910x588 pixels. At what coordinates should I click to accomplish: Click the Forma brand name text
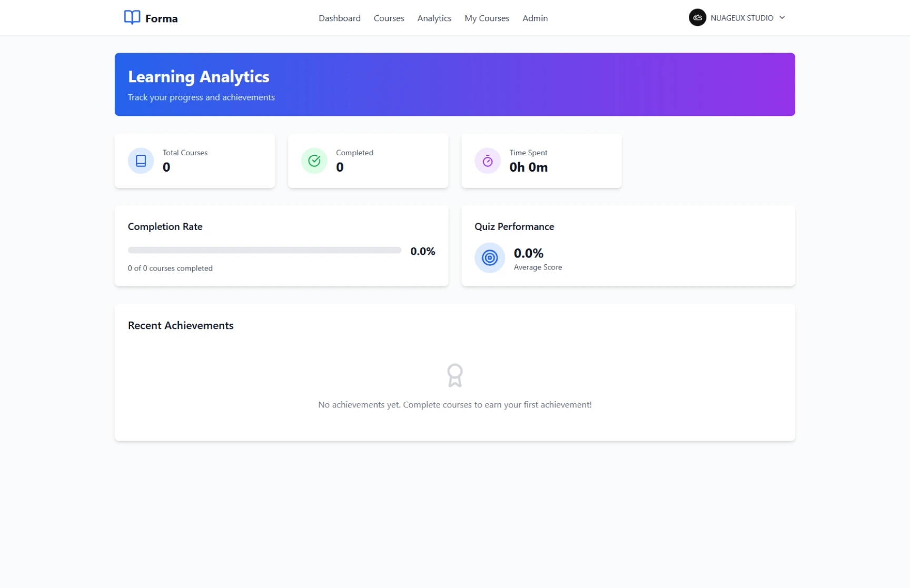tap(161, 18)
